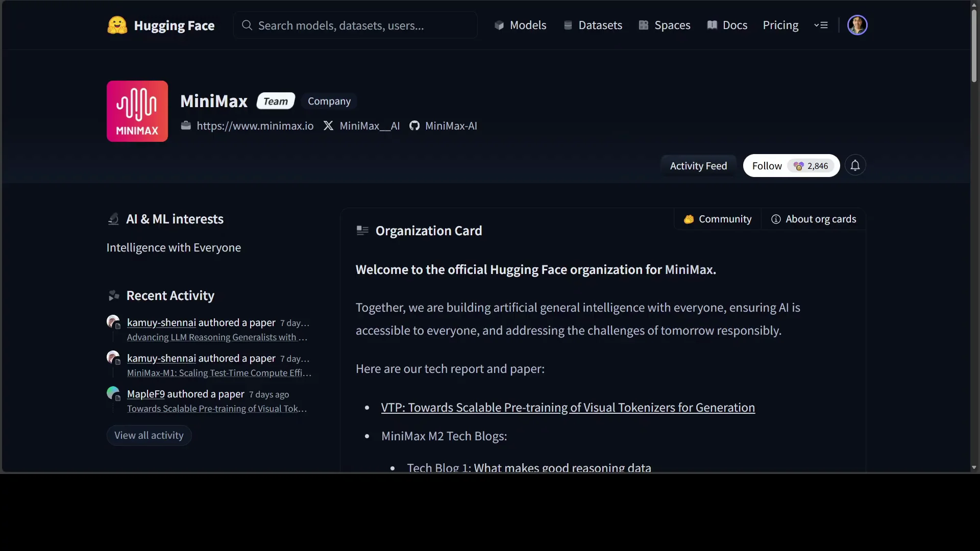Click kamuy-shennai's avatar in Recent Activity
Image resolution: width=980 pixels, height=551 pixels.
[113, 322]
